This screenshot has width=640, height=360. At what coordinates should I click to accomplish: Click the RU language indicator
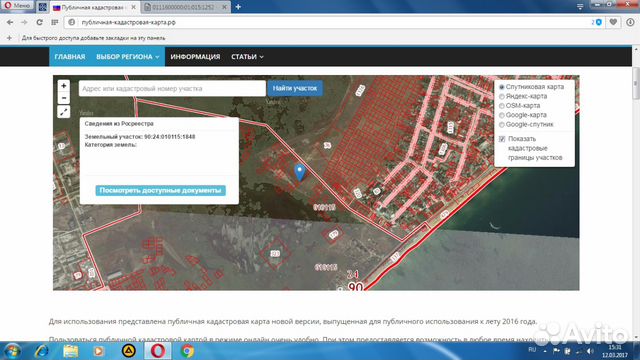coord(532,350)
